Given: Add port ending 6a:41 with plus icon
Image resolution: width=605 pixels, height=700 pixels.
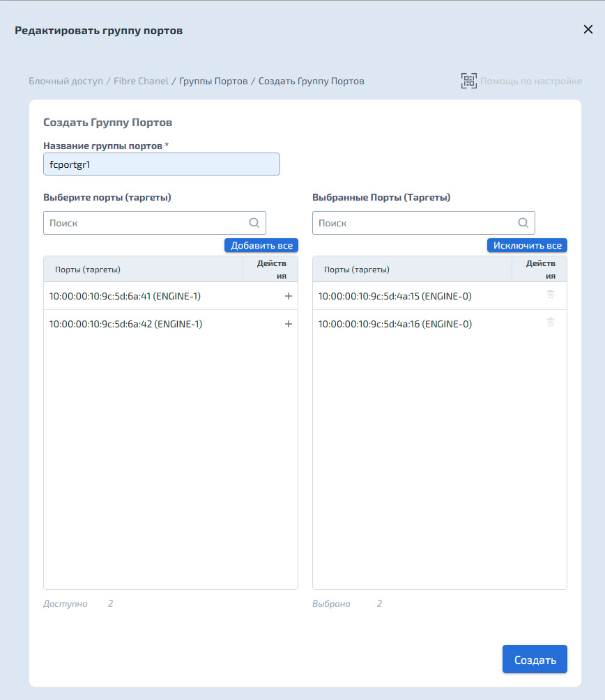Looking at the screenshot, I should tap(288, 296).
